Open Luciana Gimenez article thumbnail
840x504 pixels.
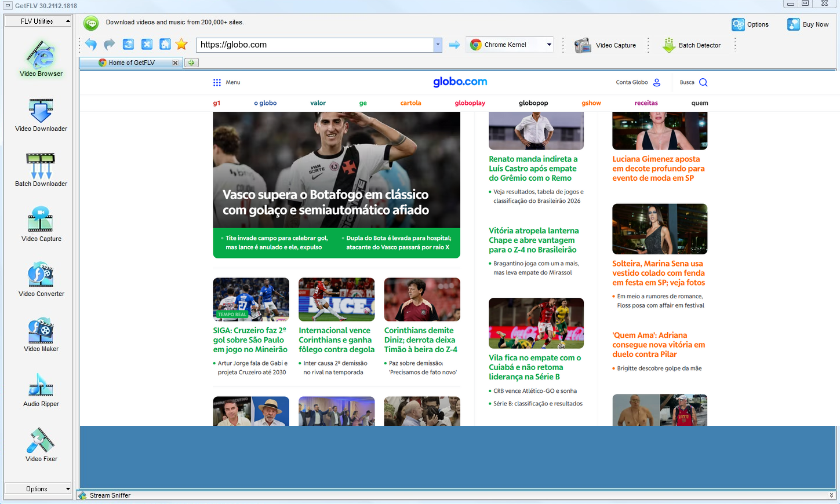(x=660, y=131)
